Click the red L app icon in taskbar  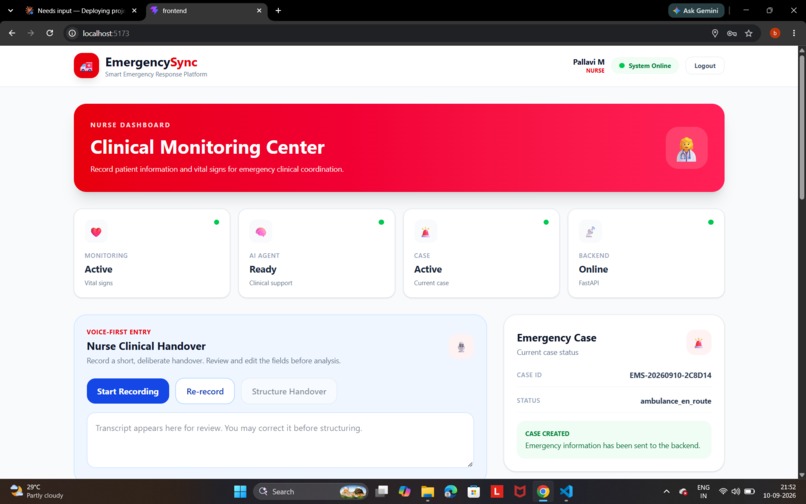(497, 492)
